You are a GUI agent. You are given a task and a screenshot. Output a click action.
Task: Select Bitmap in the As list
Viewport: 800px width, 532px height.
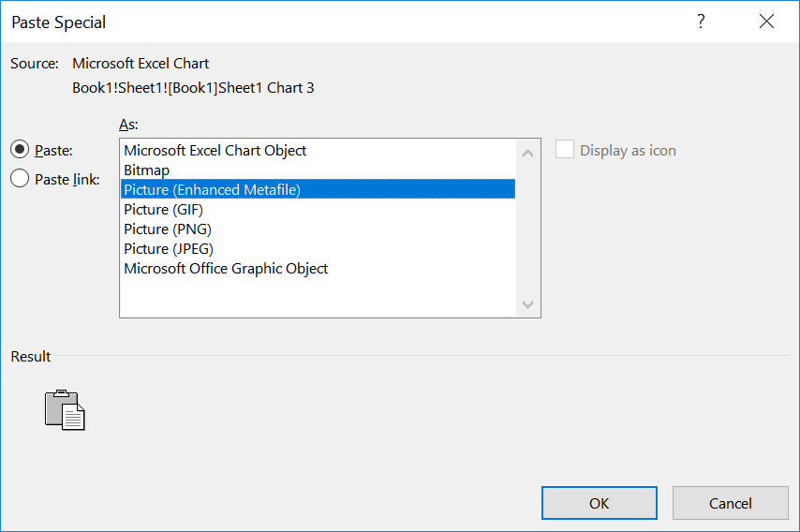point(147,170)
